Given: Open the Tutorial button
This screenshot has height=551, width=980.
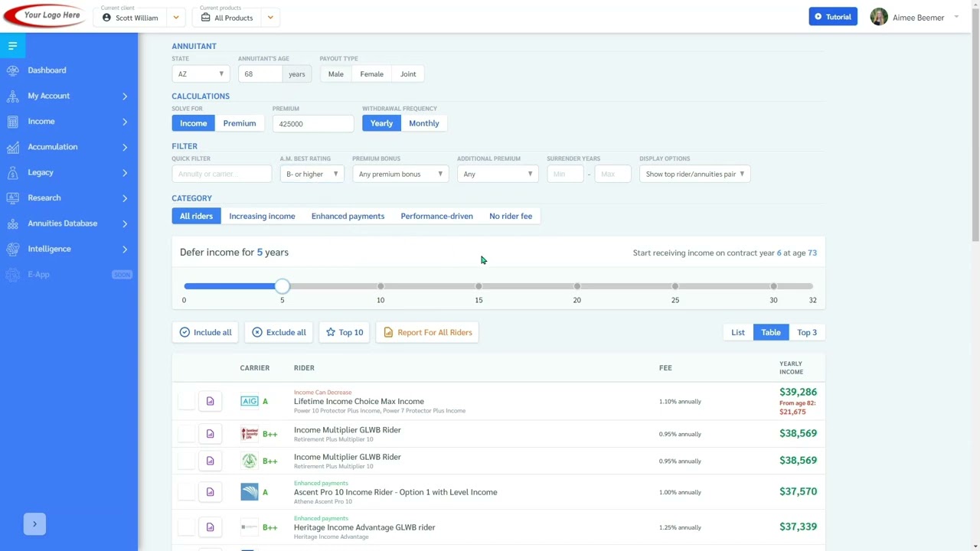Looking at the screenshot, I should click(833, 17).
